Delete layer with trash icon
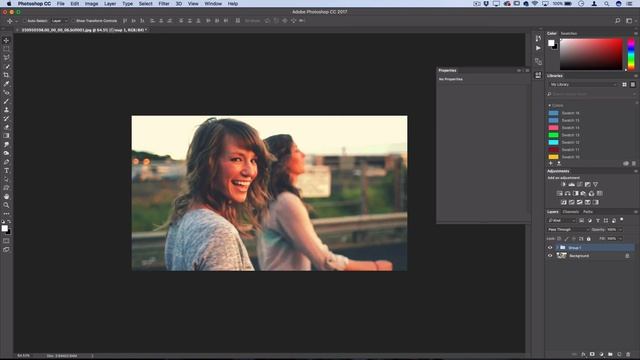Image resolution: width=640 pixels, height=360 pixels. pyautogui.click(x=628, y=354)
